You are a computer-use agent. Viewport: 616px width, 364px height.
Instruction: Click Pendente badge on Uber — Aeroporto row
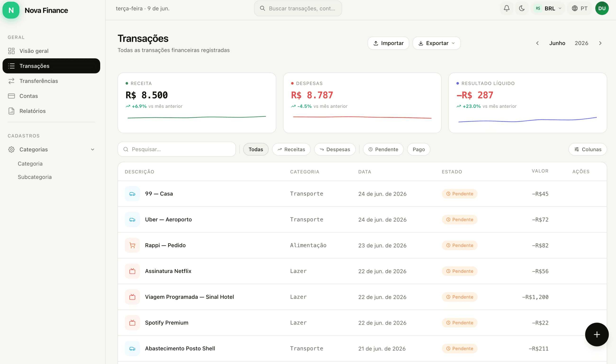point(459,219)
